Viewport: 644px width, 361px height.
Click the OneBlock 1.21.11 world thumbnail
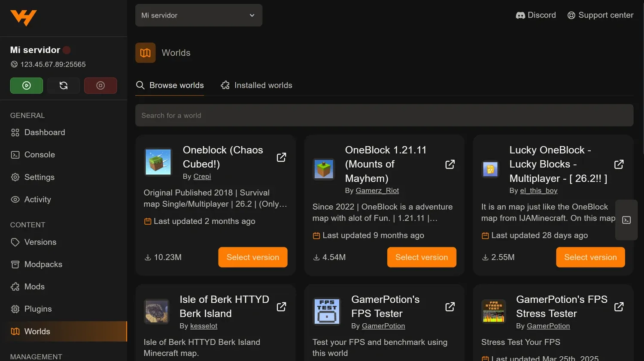pos(324,169)
